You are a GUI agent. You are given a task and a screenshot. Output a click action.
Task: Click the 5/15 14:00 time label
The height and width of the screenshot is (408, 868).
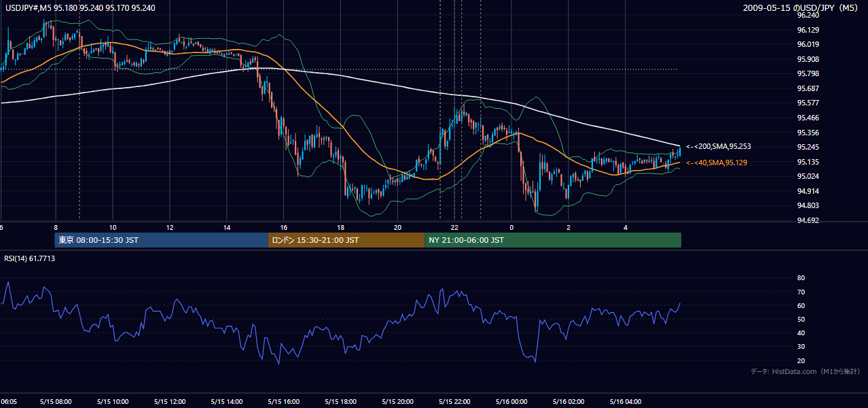227,402
